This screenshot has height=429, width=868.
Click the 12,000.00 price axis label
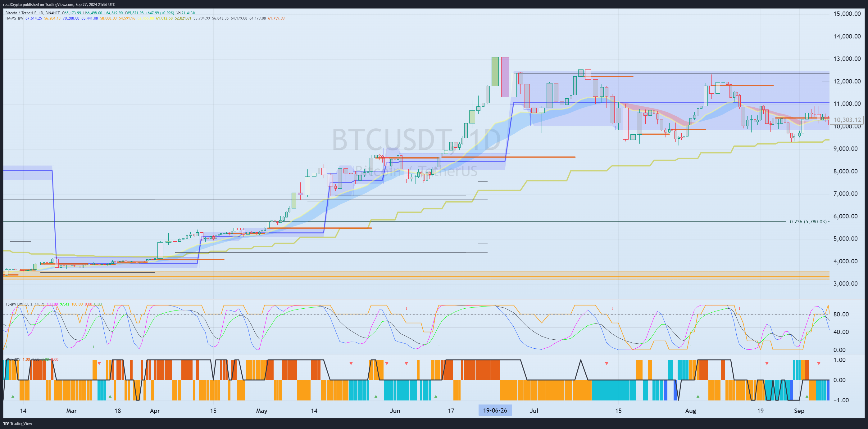(x=847, y=81)
